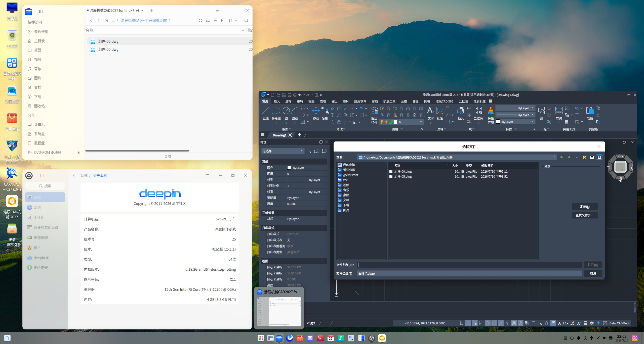Click the 查找文件(F)... button
The height and width of the screenshot is (344, 644).
(x=585, y=215)
